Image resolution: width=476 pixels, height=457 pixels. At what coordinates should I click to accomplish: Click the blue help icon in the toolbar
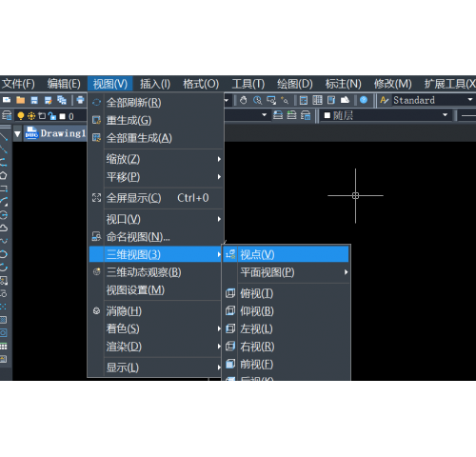[364, 100]
